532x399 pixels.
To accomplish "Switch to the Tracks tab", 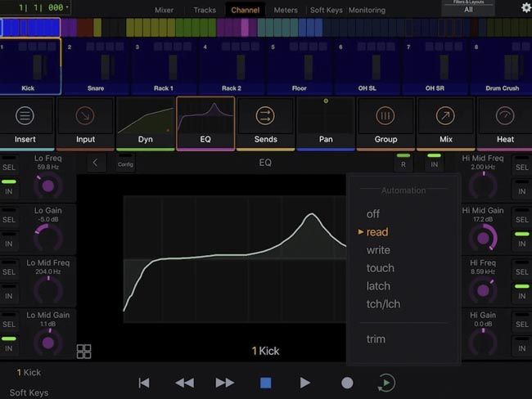I will click(x=205, y=10).
